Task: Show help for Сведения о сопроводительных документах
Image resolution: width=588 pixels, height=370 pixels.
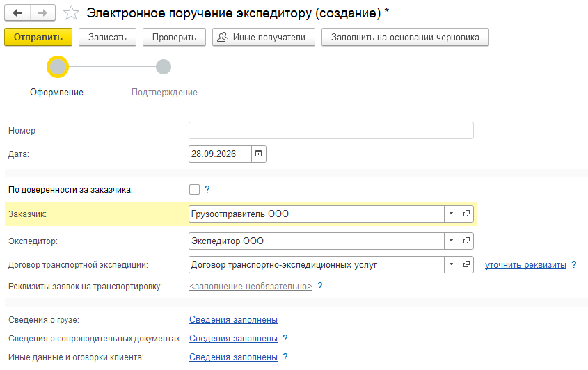Action: point(285,338)
